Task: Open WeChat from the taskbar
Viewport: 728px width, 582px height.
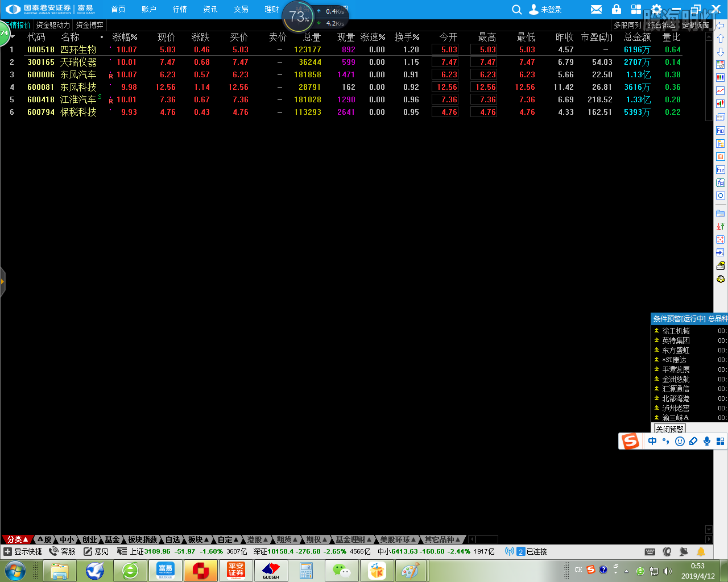Action: 342,571
